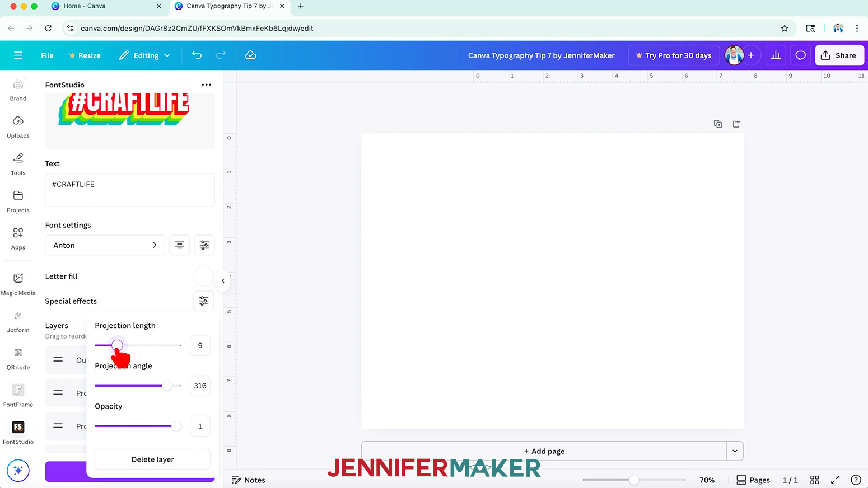Open the Uploads sidebar panel

(x=18, y=127)
